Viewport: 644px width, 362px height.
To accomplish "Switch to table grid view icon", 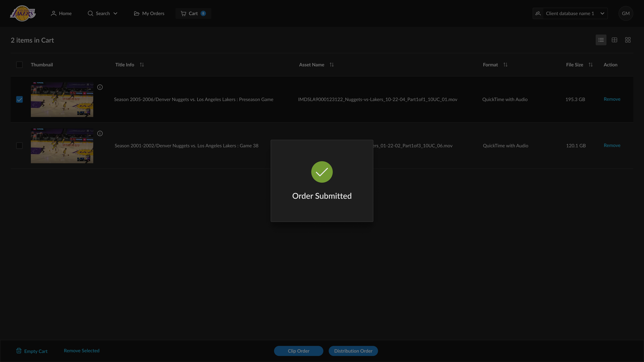I will [614, 40].
